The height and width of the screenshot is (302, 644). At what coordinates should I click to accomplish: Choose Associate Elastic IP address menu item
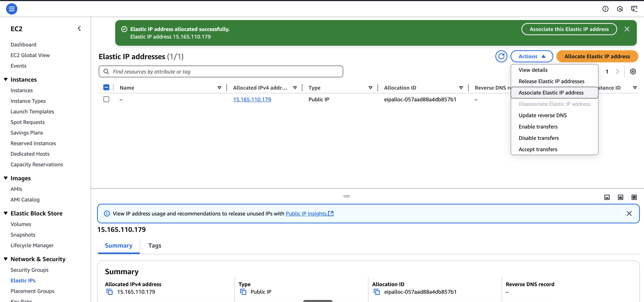click(551, 93)
